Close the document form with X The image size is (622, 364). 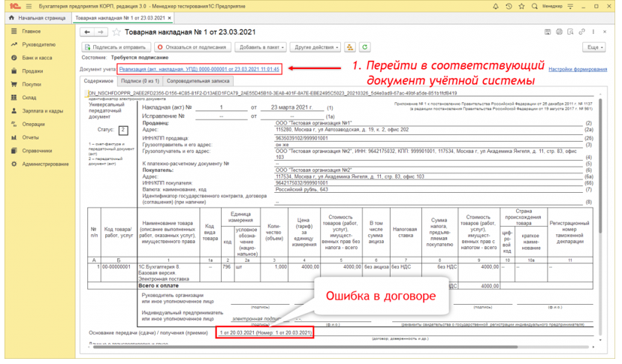point(605,32)
